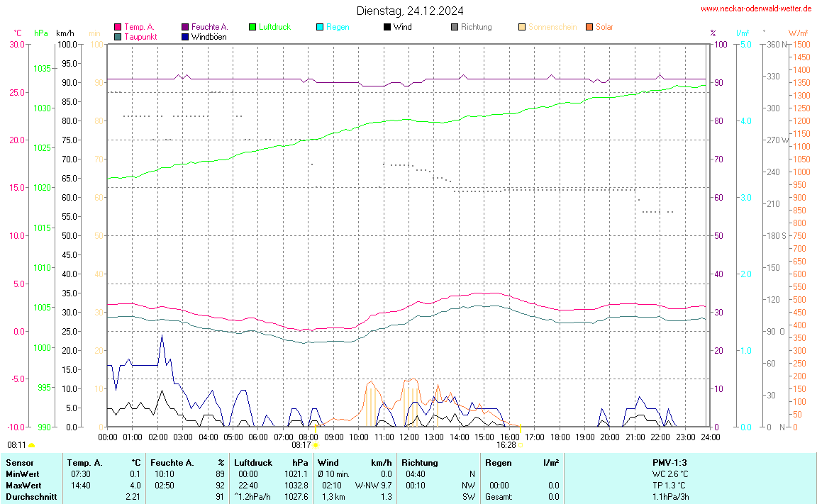Click the MaxWert row label

[x=23, y=486]
